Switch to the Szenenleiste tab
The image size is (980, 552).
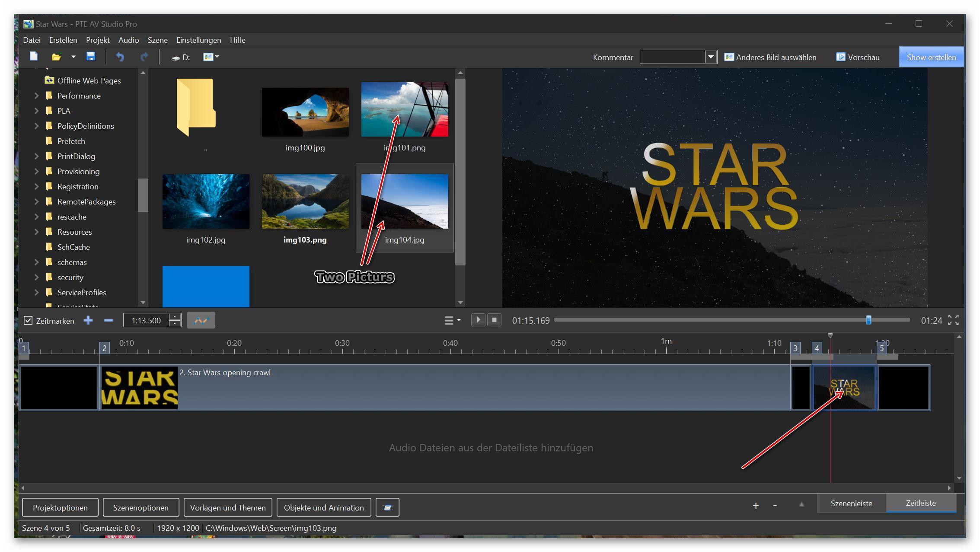851,503
